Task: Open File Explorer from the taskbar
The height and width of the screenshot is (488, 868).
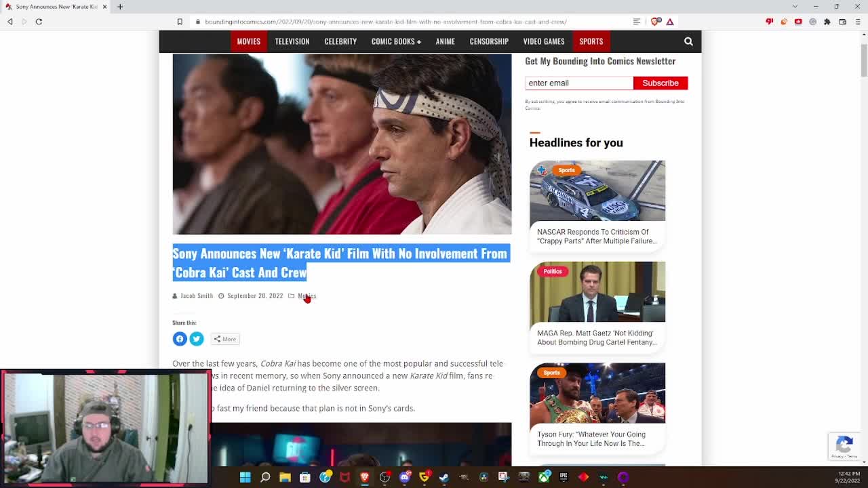Action: point(285,477)
